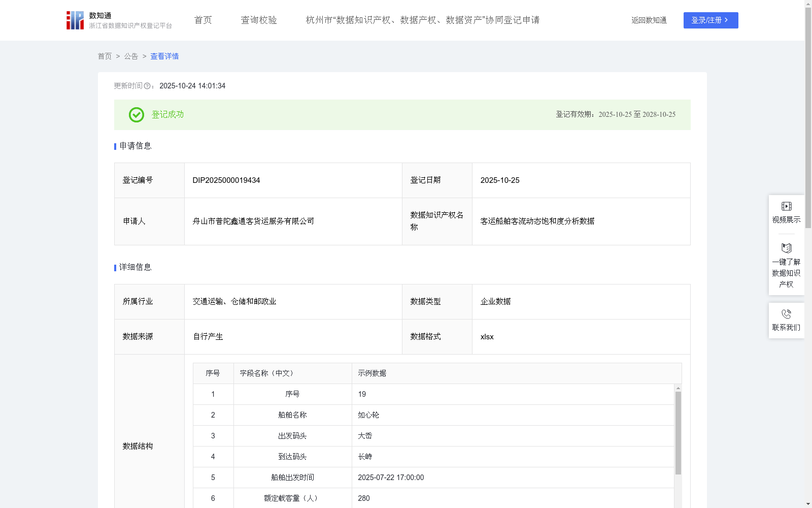Click sample value 大岙

(365, 436)
